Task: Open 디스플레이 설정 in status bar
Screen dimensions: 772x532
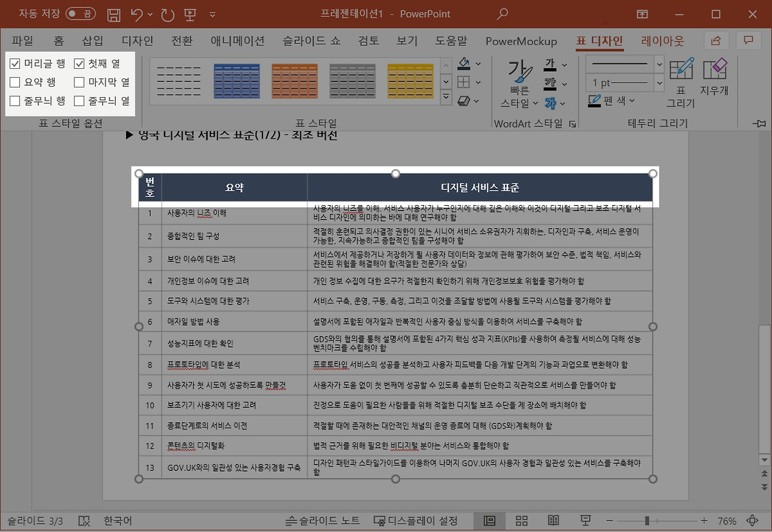Action: (x=416, y=521)
